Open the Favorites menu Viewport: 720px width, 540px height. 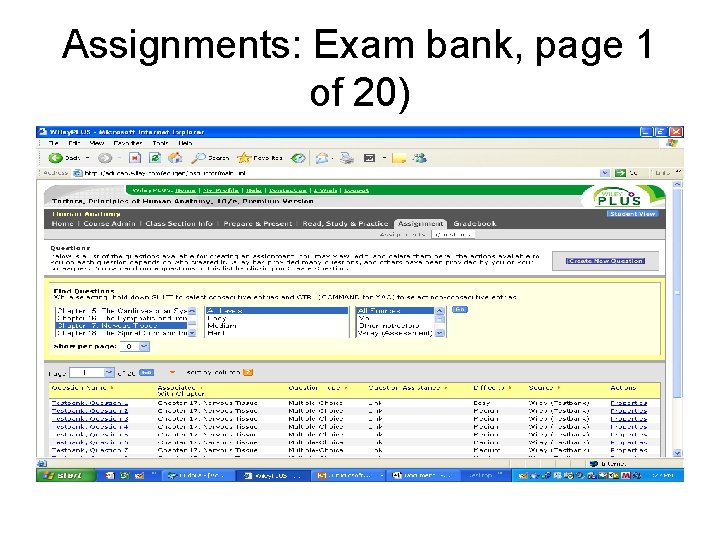click(128, 143)
